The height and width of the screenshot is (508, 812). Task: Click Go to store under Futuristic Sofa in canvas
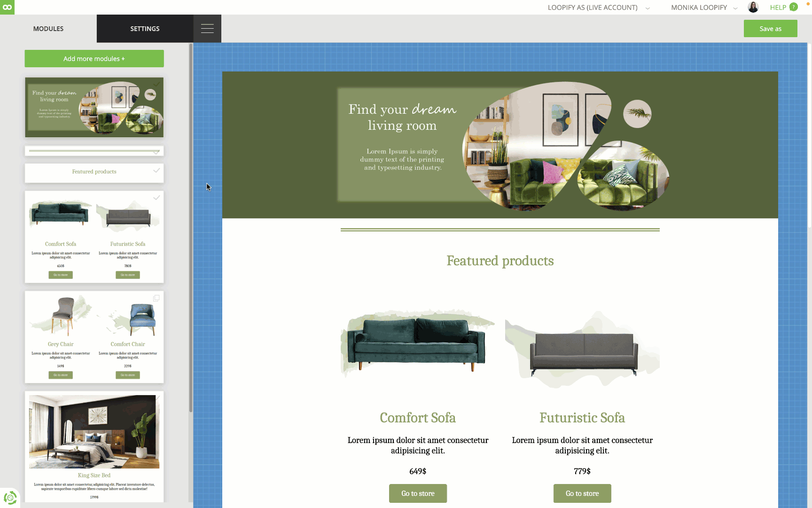pyautogui.click(x=582, y=493)
